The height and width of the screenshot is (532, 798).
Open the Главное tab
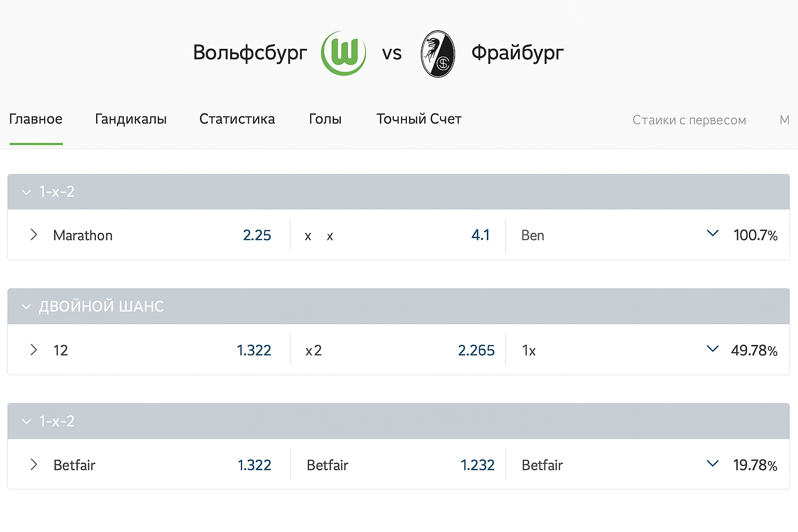coord(36,119)
